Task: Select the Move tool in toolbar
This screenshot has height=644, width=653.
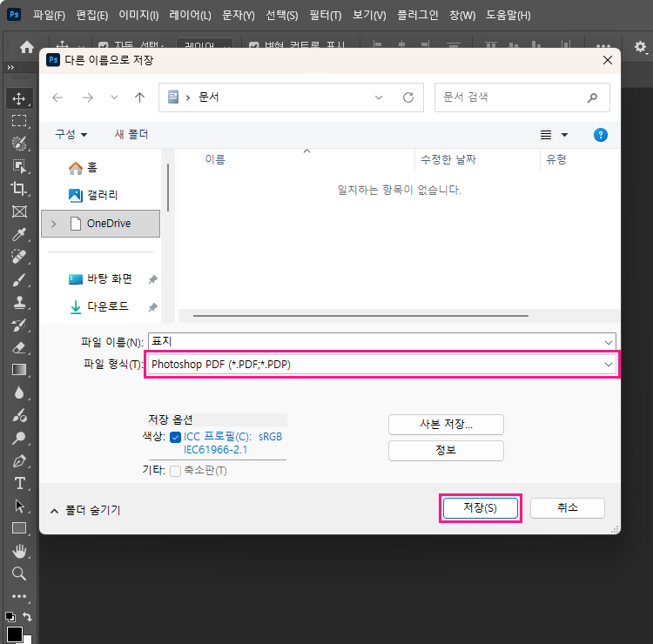Action: pos(19,98)
